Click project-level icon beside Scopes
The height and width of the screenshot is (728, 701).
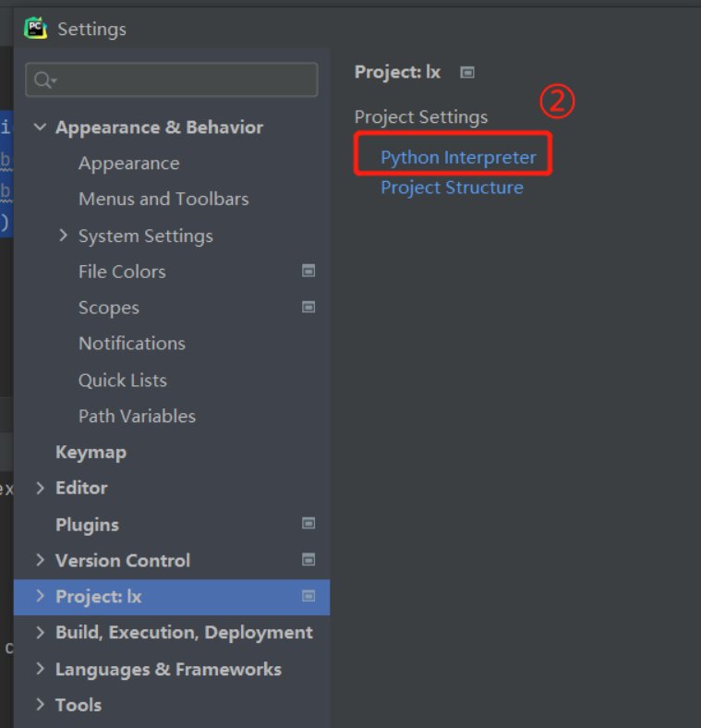[x=308, y=307]
